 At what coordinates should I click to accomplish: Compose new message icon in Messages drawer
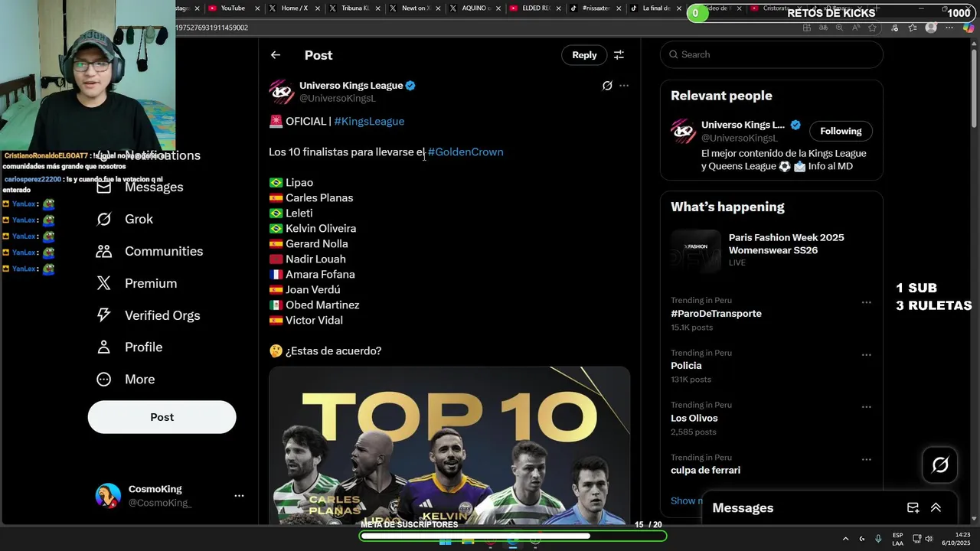pos(913,507)
